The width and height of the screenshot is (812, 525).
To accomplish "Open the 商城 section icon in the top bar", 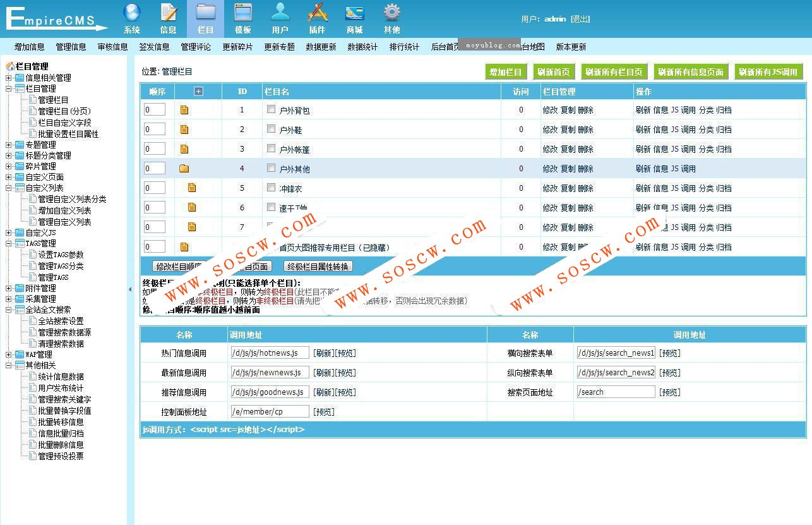I will pyautogui.click(x=354, y=13).
